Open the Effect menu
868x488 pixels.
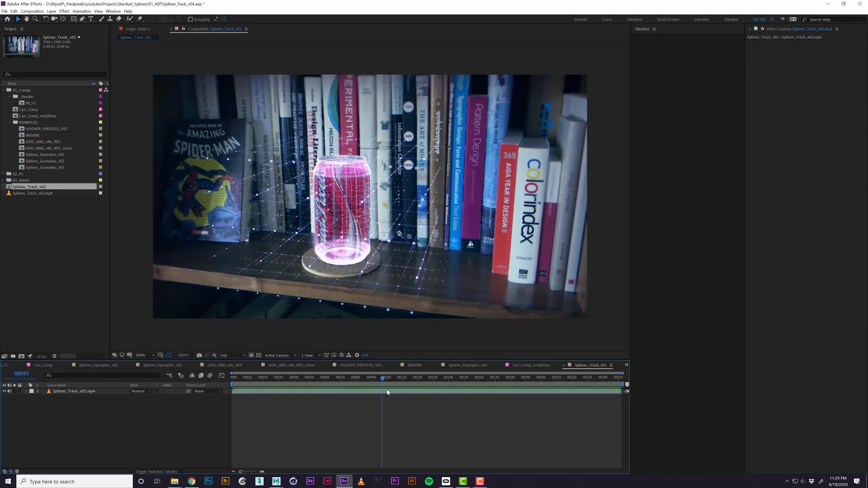pyautogui.click(x=64, y=11)
